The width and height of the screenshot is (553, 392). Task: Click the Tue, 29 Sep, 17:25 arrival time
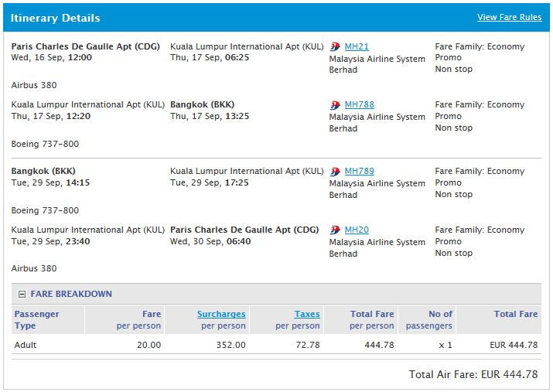[x=209, y=182]
